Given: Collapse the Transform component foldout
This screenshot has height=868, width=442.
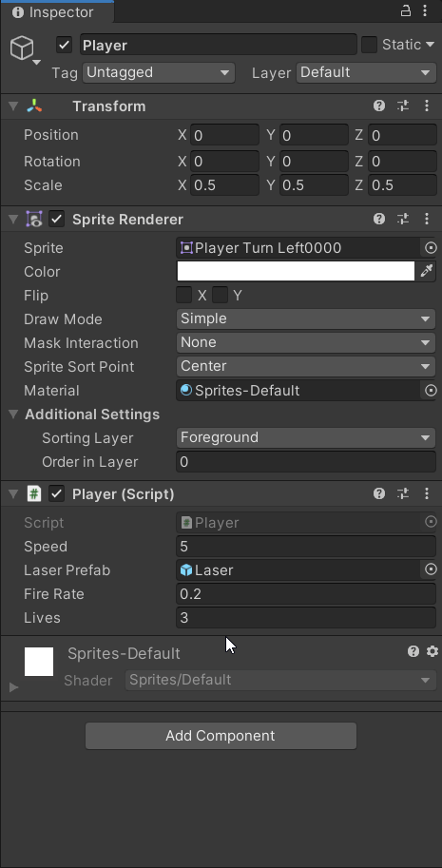Looking at the screenshot, I should (x=13, y=106).
